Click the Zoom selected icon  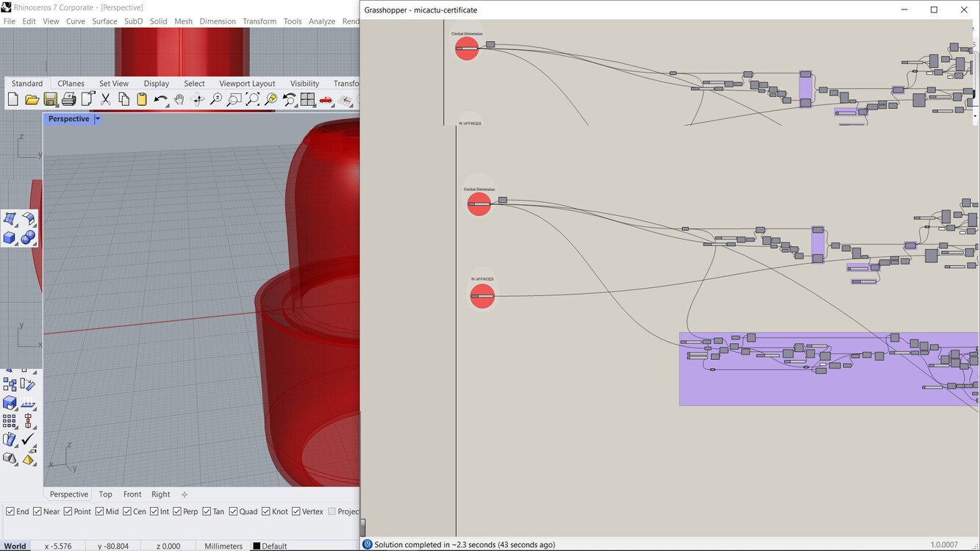click(271, 99)
